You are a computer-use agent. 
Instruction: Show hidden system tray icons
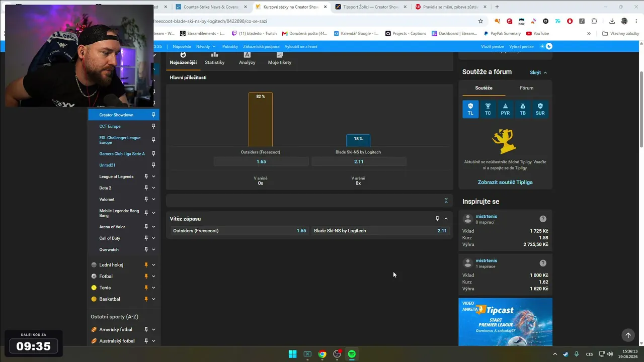click(555, 354)
